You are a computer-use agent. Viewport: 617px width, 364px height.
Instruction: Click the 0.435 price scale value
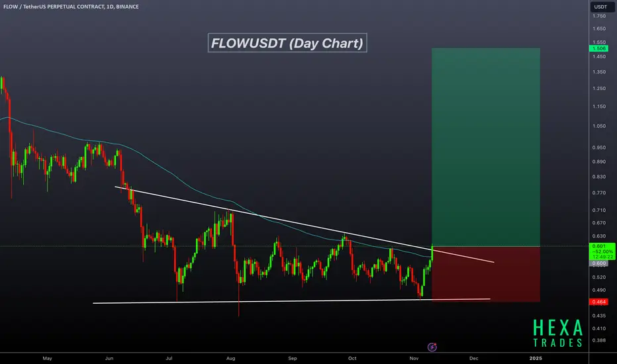tap(599, 316)
